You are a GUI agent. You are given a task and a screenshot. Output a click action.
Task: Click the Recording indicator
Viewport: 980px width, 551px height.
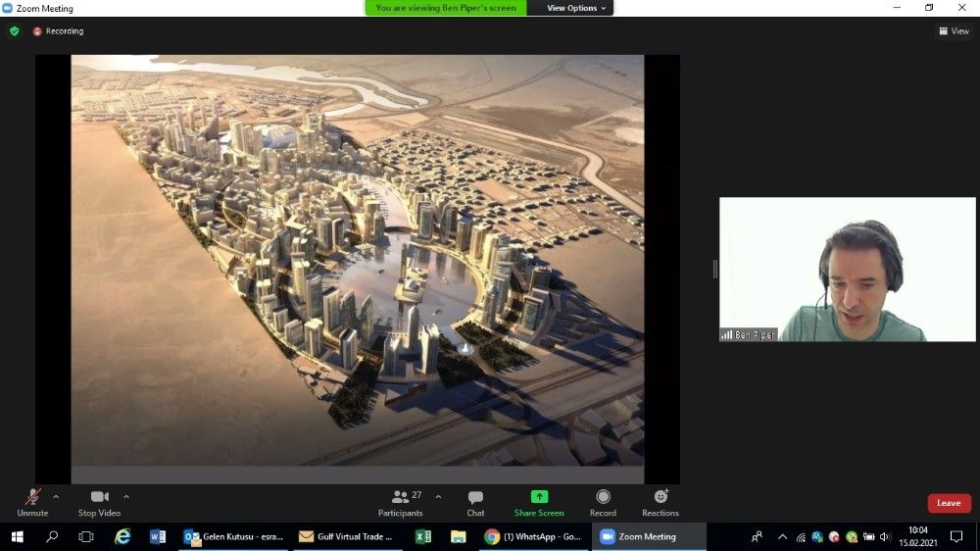tap(58, 31)
